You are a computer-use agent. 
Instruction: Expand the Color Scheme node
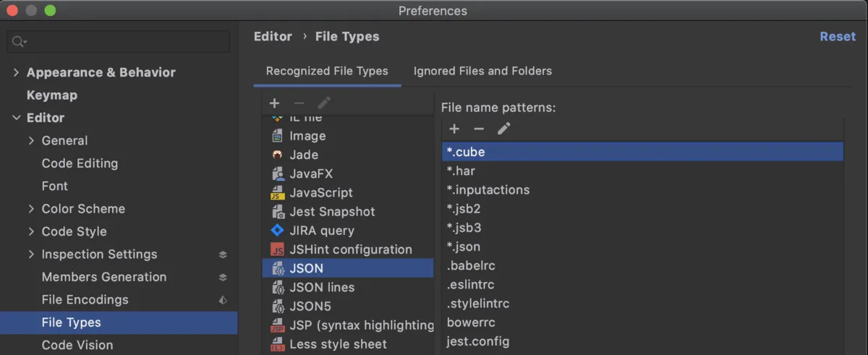coord(31,209)
